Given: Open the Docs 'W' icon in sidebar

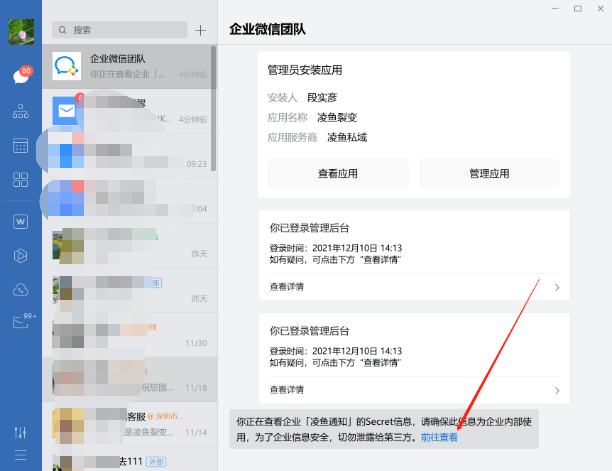Looking at the screenshot, I should point(20,221).
